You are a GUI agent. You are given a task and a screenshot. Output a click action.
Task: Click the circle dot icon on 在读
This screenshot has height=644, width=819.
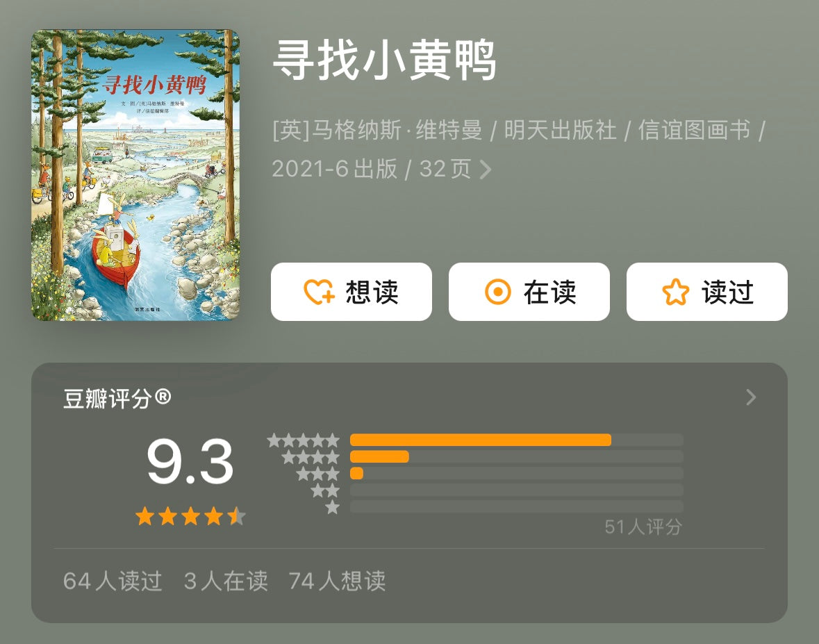[498, 292]
